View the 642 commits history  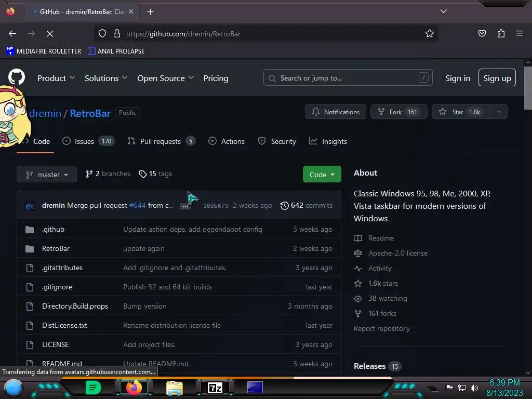(x=307, y=205)
